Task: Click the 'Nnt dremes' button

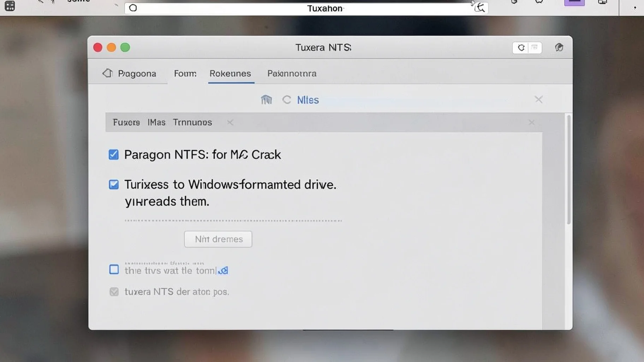Action: point(218,239)
